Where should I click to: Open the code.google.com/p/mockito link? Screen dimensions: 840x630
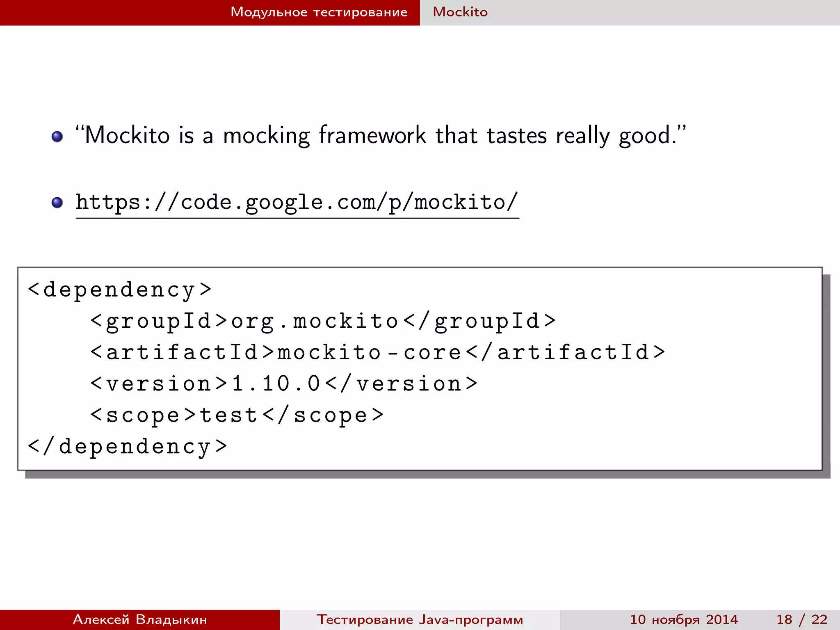point(297,203)
